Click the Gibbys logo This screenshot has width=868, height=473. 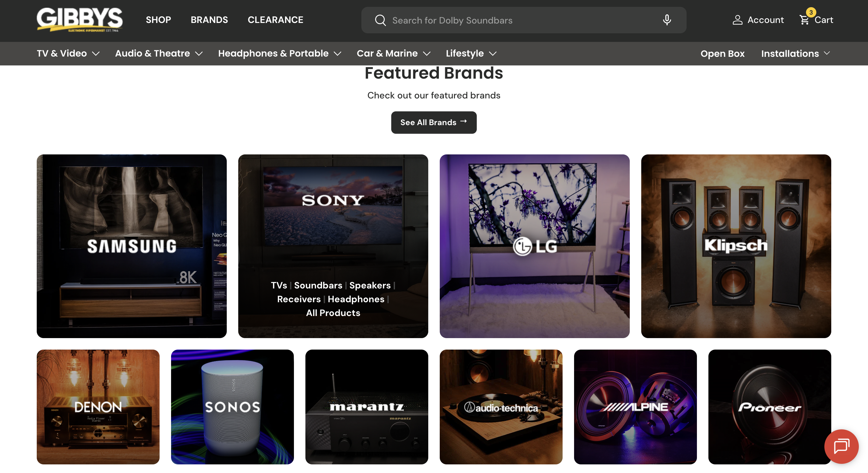(x=80, y=20)
